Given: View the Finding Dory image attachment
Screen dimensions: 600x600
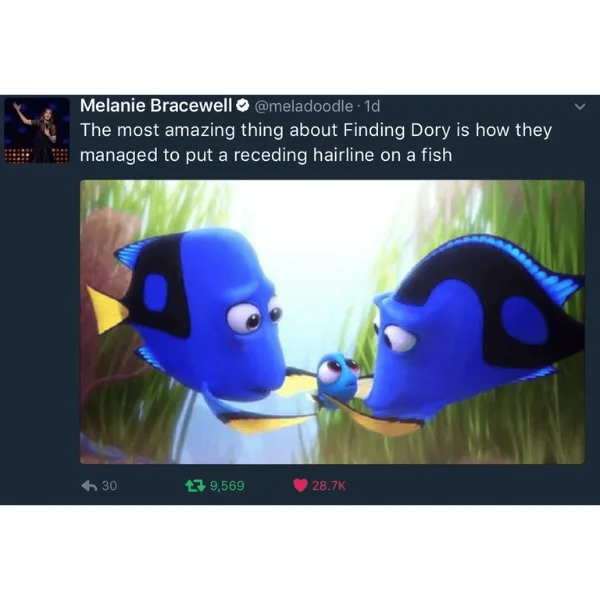Looking at the screenshot, I should [x=332, y=322].
